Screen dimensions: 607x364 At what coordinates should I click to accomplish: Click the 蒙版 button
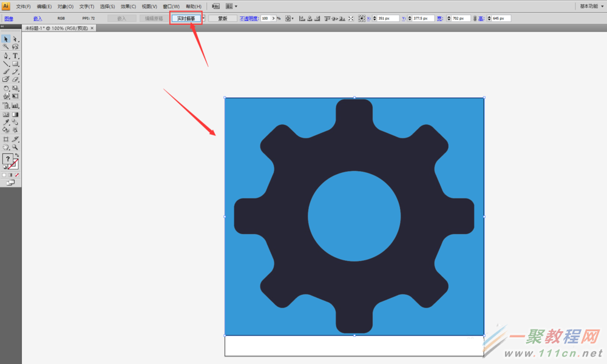click(x=223, y=19)
